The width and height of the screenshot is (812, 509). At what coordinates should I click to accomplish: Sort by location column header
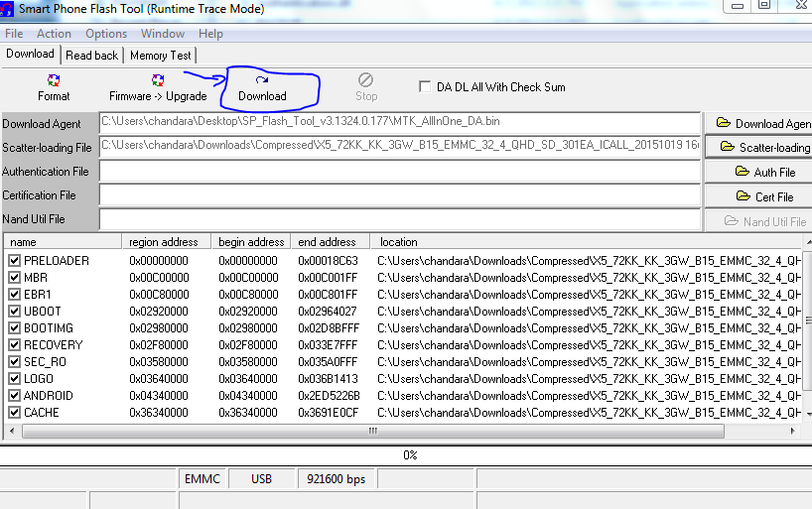[x=586, y=242]
